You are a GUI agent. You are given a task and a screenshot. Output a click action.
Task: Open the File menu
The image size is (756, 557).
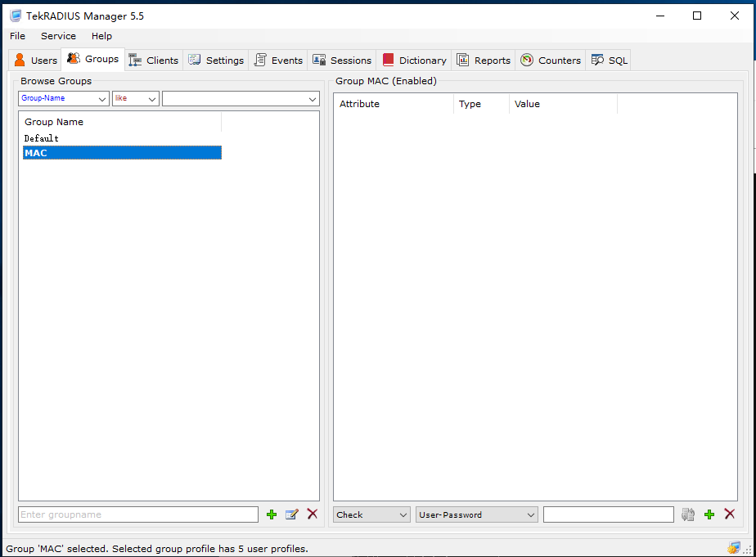tap(17, 36)
